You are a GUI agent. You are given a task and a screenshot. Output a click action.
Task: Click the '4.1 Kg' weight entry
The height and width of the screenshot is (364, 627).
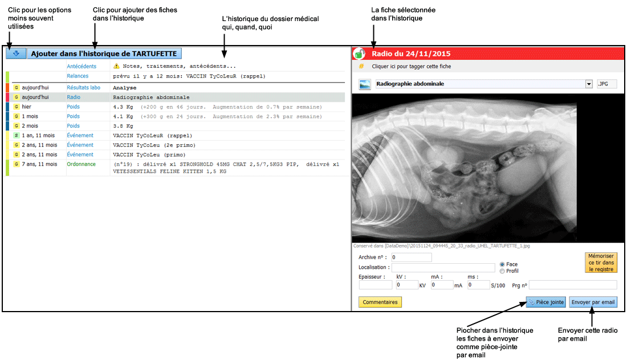[x=123, y=117]
